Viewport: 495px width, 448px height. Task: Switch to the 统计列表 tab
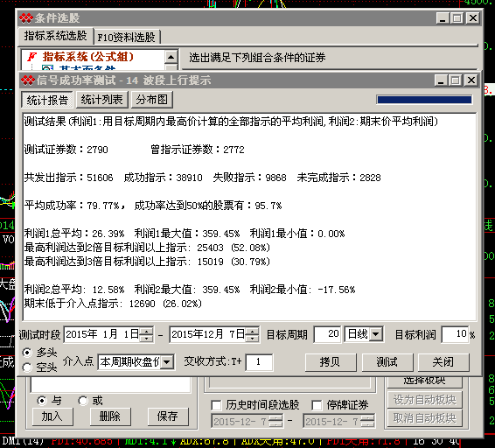point(101,100)
